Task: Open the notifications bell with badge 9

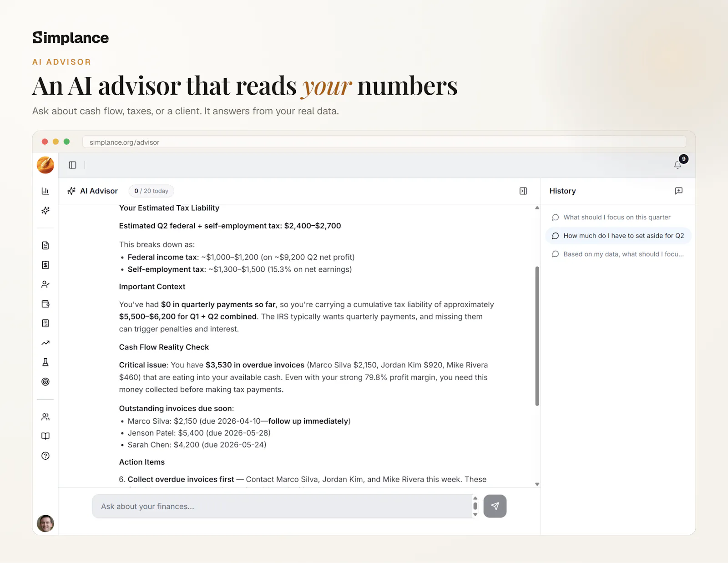Action: [677, 165]
